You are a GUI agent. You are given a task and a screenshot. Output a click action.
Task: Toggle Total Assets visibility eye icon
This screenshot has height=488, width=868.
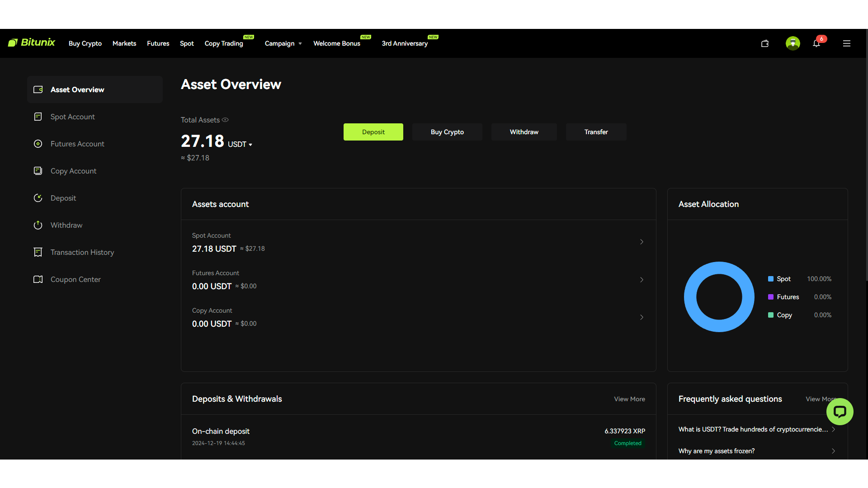[225, 120]
